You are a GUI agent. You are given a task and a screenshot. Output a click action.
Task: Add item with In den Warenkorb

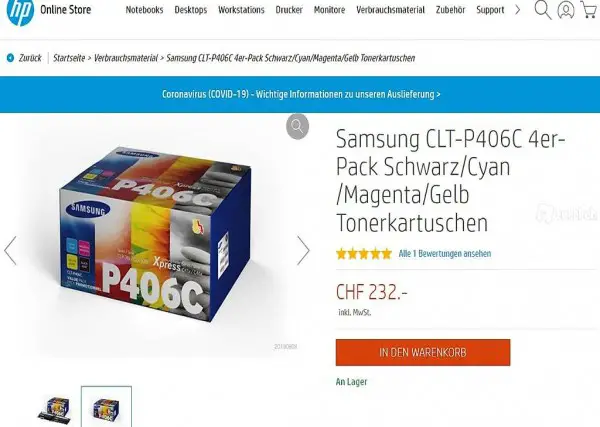tap(423, 352)
